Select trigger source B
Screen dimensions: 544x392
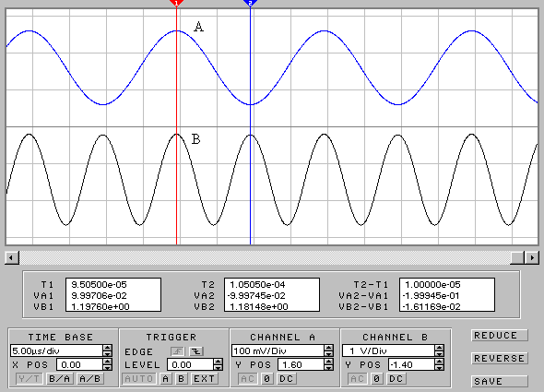(x=181, y=378)
